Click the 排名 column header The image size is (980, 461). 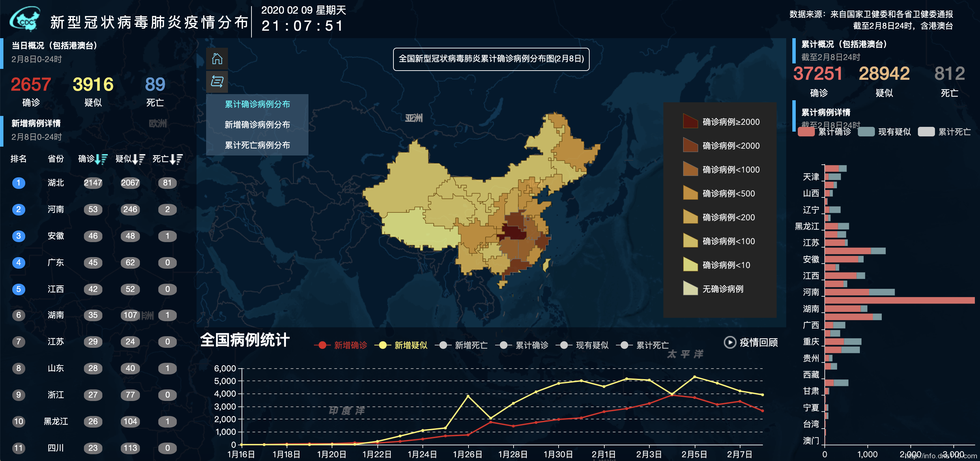point(19,159)
